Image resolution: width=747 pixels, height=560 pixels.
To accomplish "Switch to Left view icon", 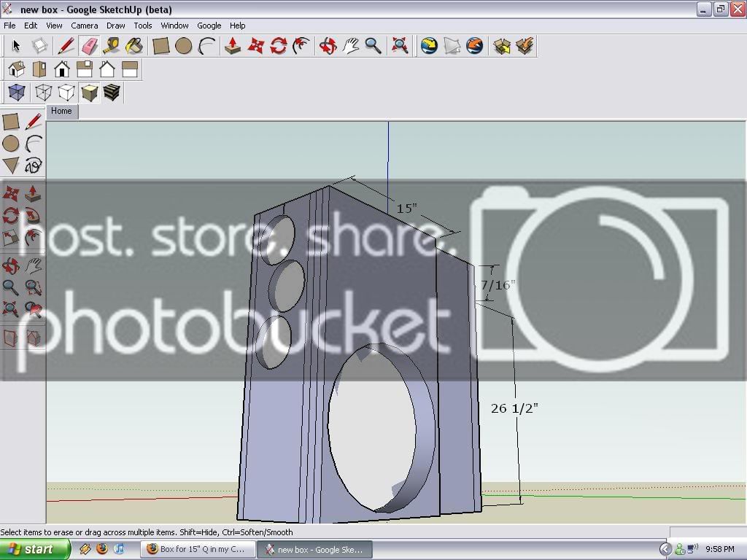I will (x=130, y=69).
